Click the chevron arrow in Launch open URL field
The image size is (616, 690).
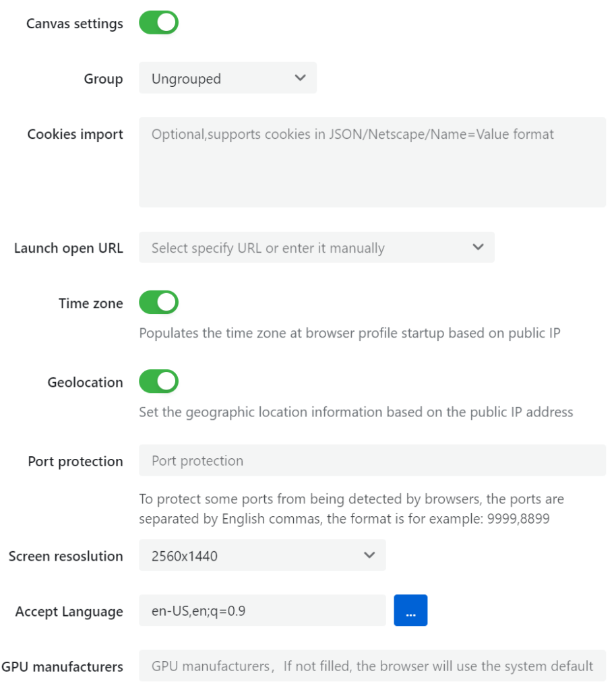click(478, 247)
